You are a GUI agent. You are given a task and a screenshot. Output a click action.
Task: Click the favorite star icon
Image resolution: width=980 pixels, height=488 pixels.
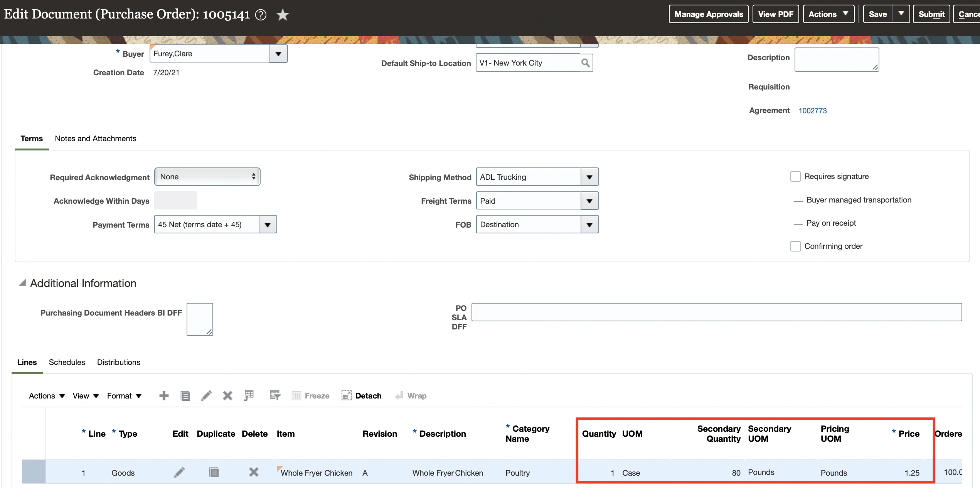pos(283,15)
